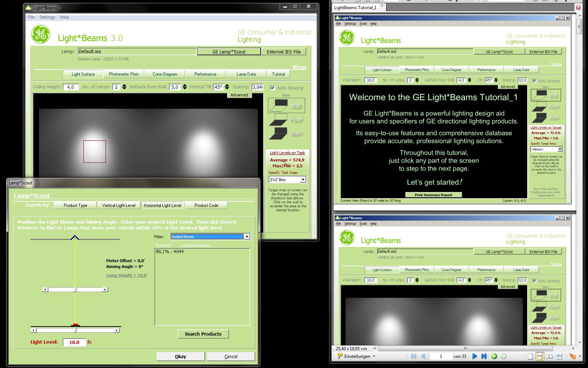Adjust the No. of Lamps stepper in Light*Beams 3.0

(124, 87)
